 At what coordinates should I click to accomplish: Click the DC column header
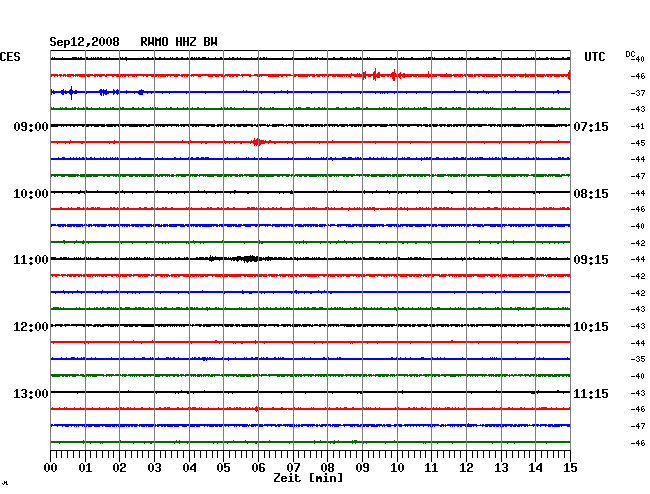tap(630, 54)
